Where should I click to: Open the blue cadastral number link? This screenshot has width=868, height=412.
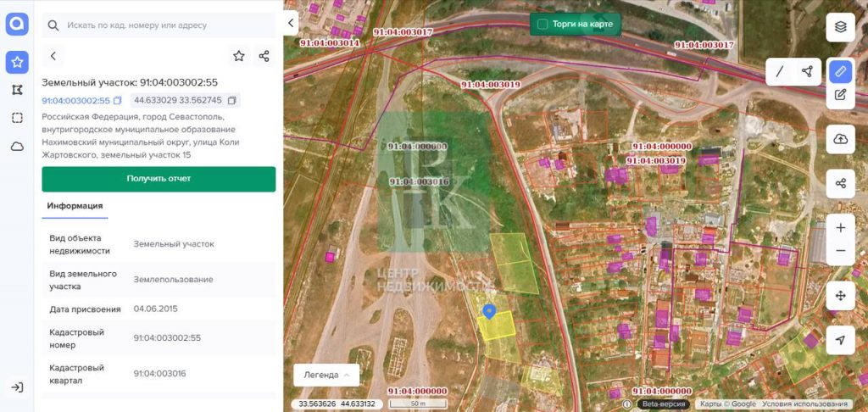pos(76,101)
